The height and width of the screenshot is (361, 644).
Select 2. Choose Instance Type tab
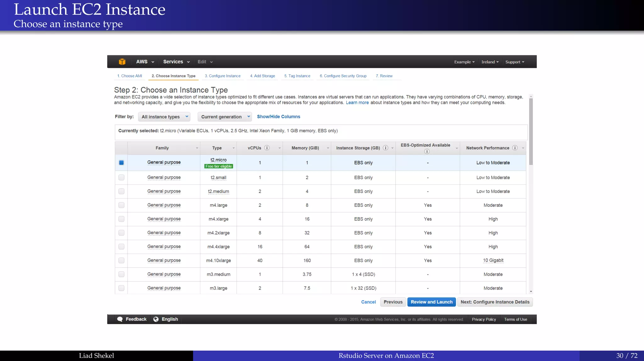173,76
